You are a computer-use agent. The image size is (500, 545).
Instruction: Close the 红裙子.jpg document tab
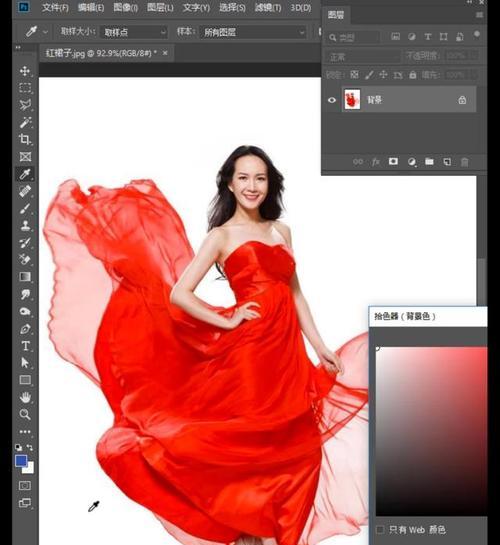point(165,52)
